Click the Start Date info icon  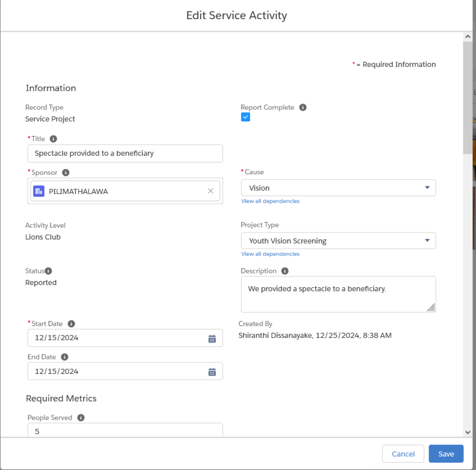(x=71, y=324)
